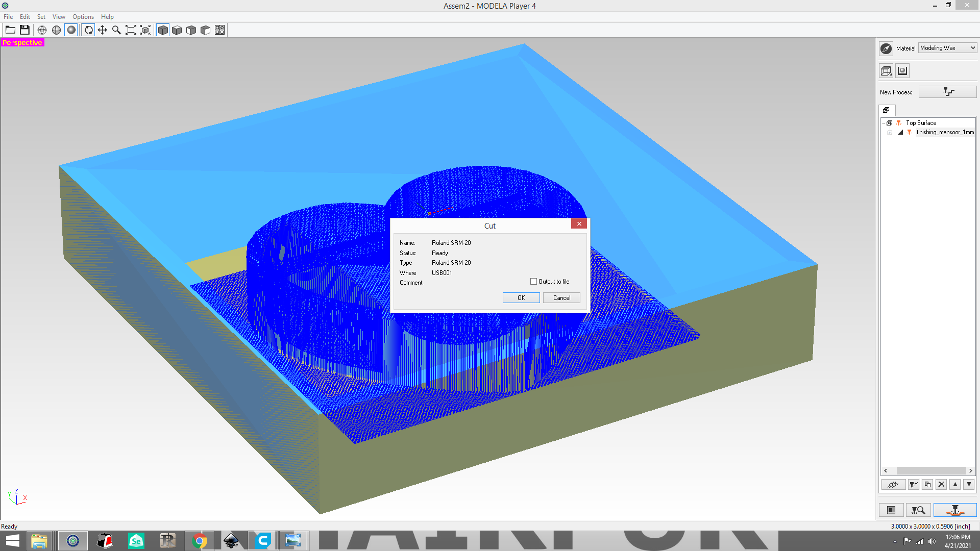Click the preview cutting tool-magnifier icon
This screenshot has height=551, width=980.
tap(918, 510)
